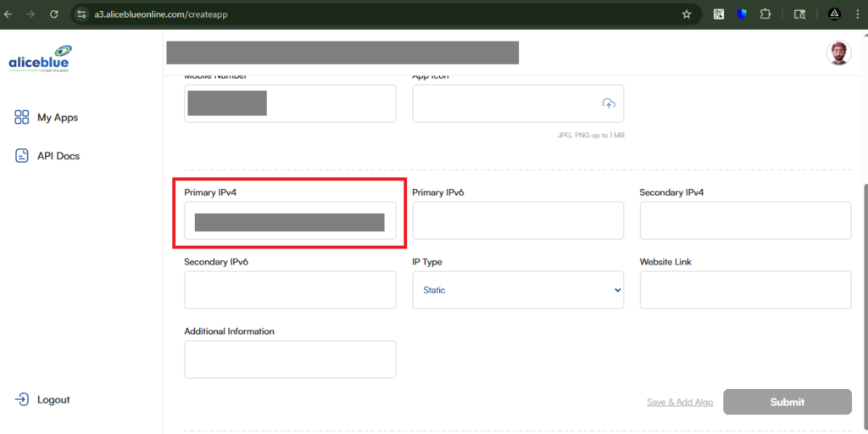Click into the Website Link field
This screenshot has height=434, width=868.
(x=745, y=290)
